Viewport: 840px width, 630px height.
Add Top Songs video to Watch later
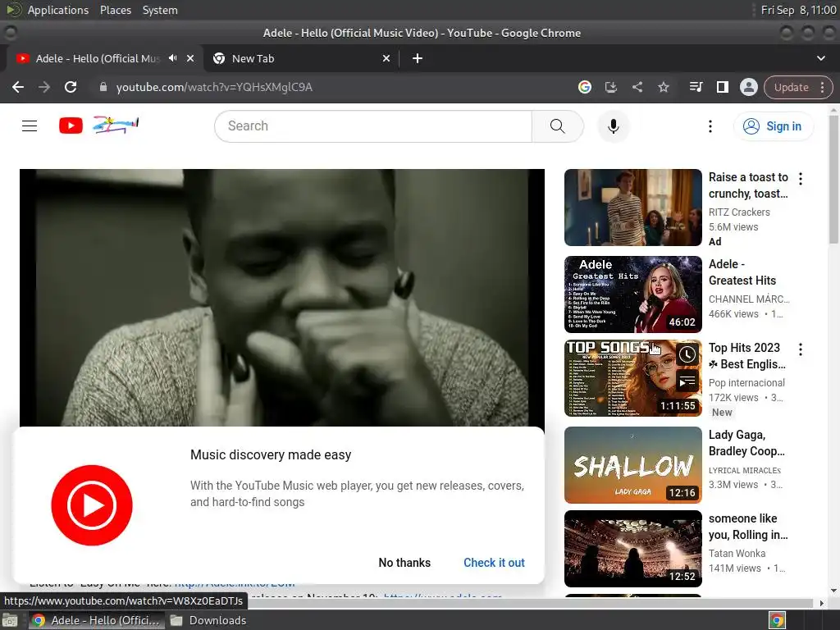[687, 354]
